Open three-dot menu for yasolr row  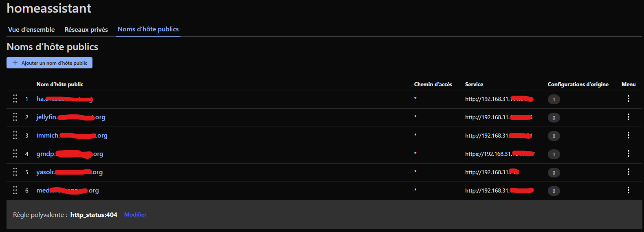629,172
